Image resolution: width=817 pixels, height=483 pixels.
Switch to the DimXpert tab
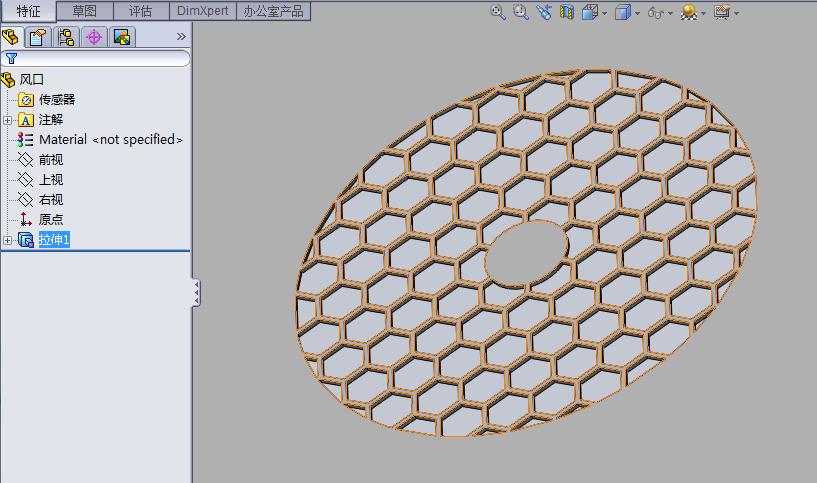click(x=203, y=11)
